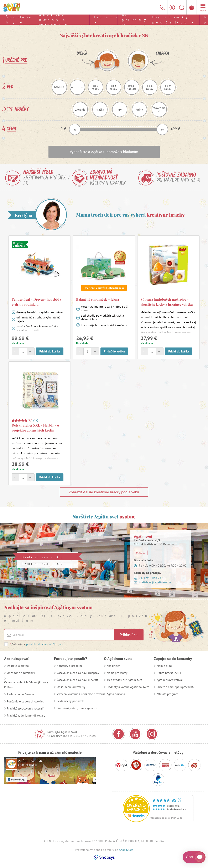208x868 pixels.
Task: Open the Facebook social icon
Action: [x=119, y=734]
